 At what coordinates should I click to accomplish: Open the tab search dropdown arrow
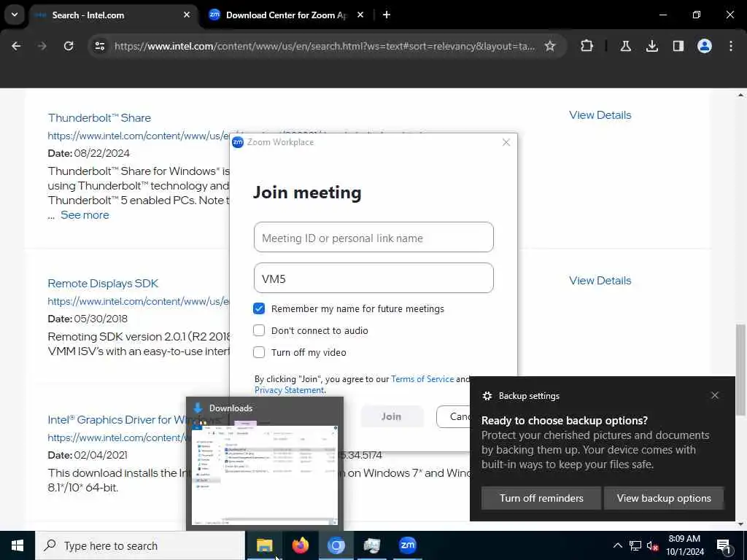[x=15, y=15]
